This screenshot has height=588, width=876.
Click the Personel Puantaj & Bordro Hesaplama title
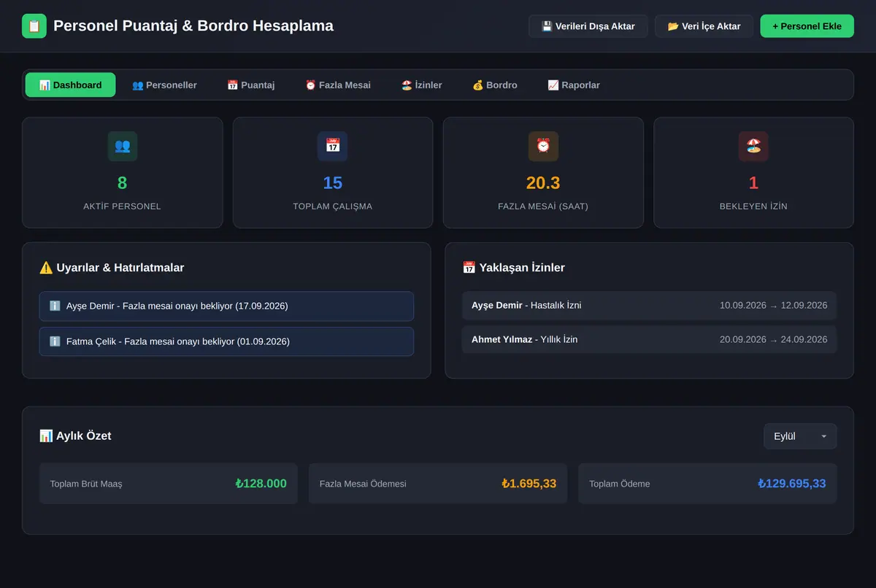[193, 26]
